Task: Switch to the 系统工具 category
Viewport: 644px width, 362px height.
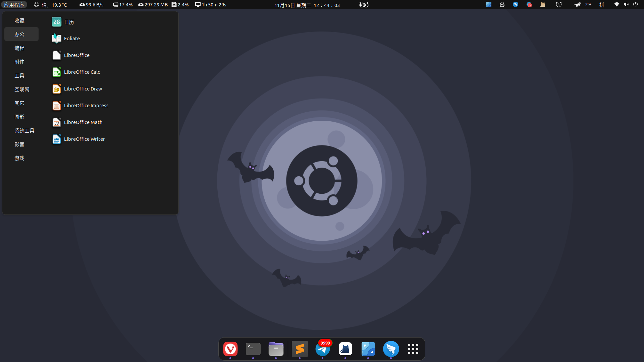Action: (x=24, y=131)
